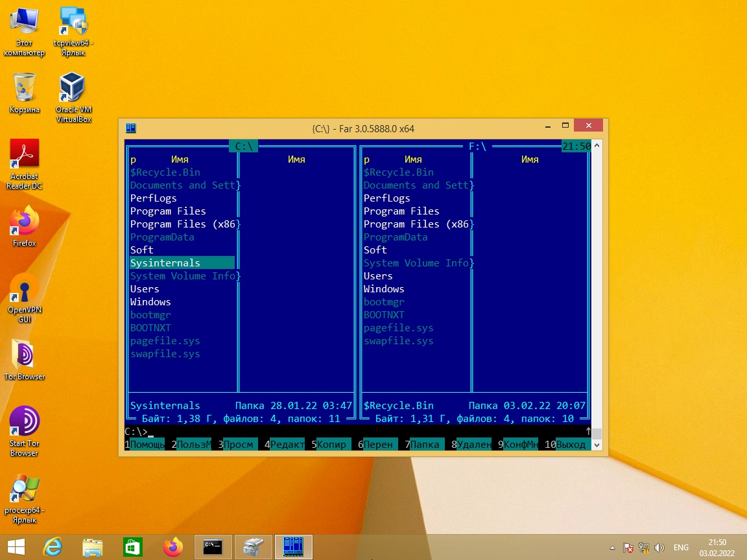Select the procexp64 shortcut icon
747x560 pixels.
(24, 498)
